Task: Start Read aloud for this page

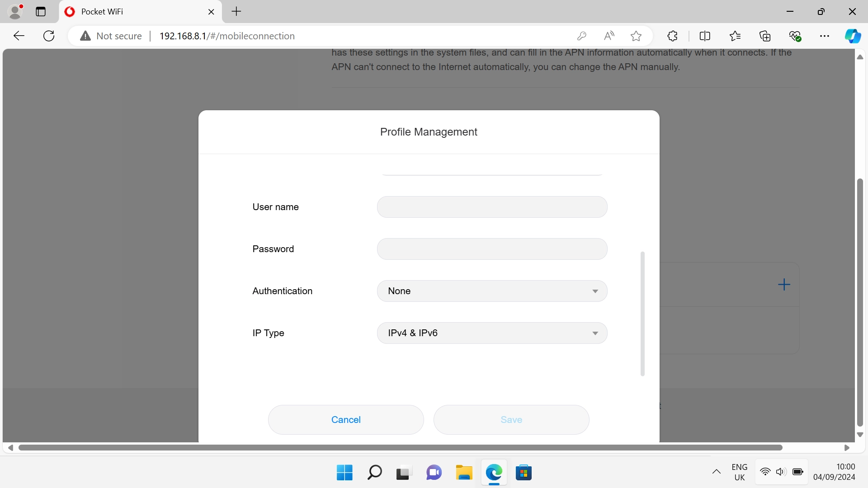Action: pos(609,36)
